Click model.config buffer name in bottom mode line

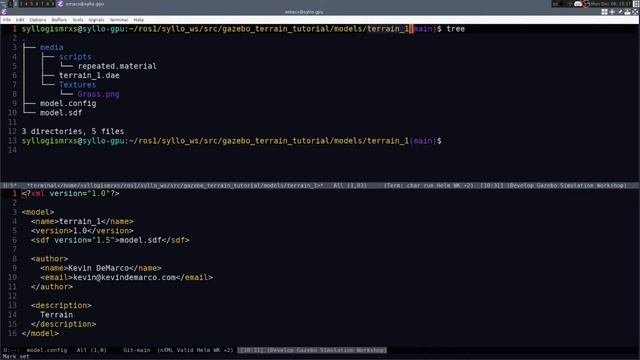point(47,350)
